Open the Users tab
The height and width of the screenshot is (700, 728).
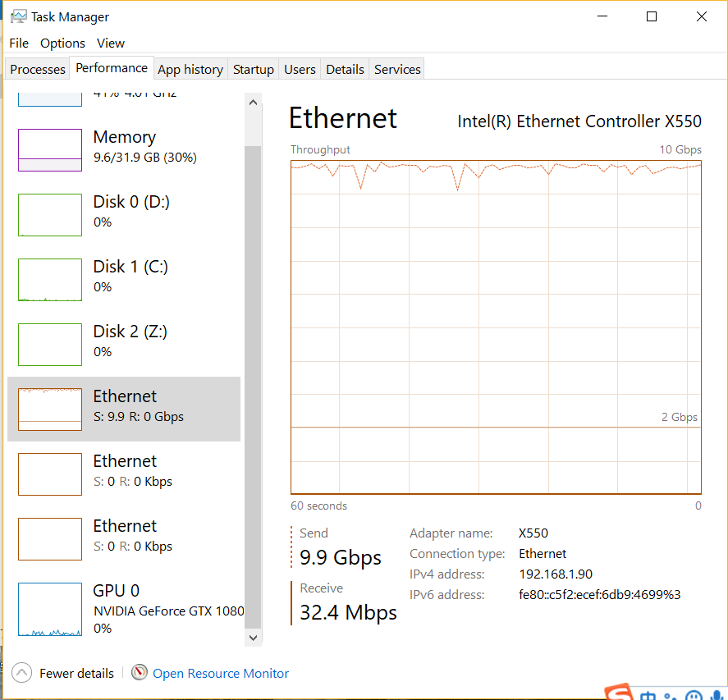coord(300,69)
